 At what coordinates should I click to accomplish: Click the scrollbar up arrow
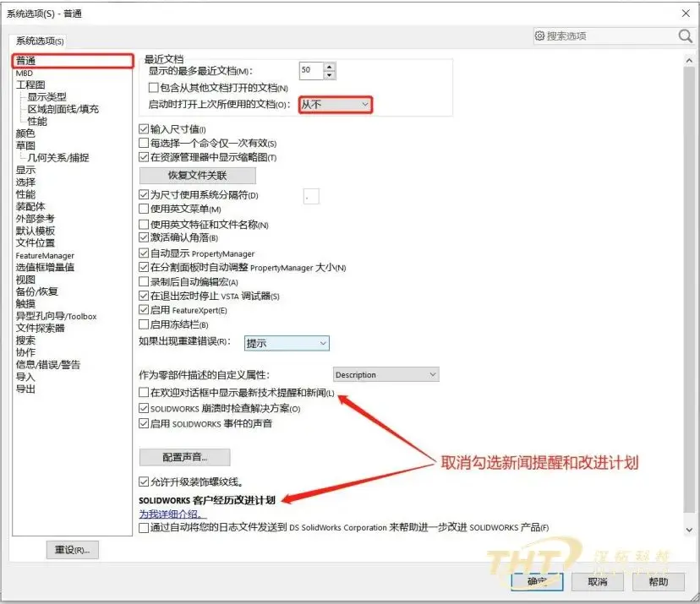click(689, 61)
